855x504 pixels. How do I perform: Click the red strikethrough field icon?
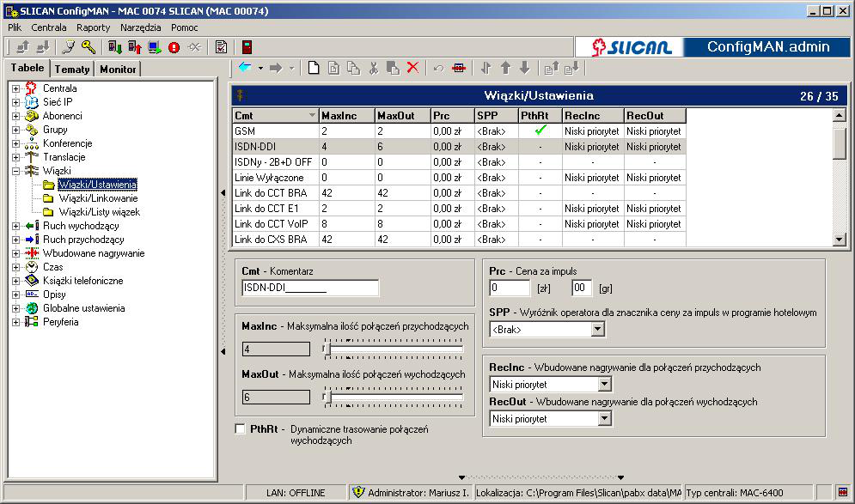pyautogui.click(x=459, y=68)
